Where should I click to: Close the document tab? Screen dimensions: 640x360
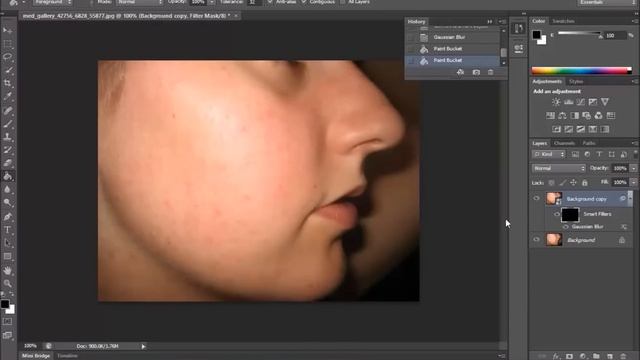click(236, 16)
